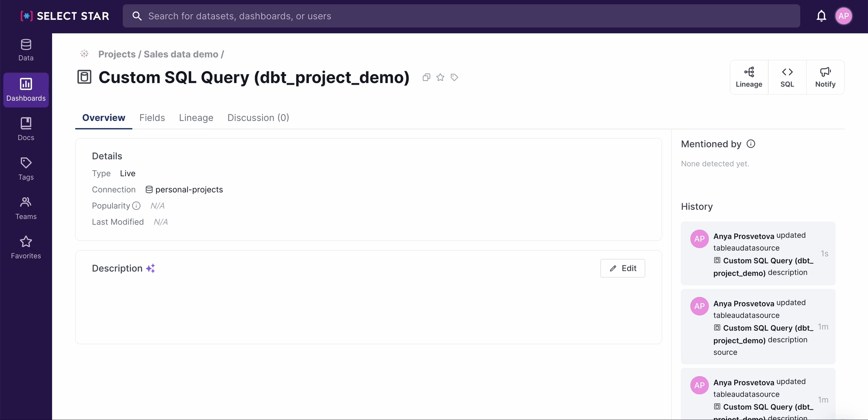Screen dimensions: 868x420
Task: Open the Sales data demo breadcrumb
Action: 181,54
